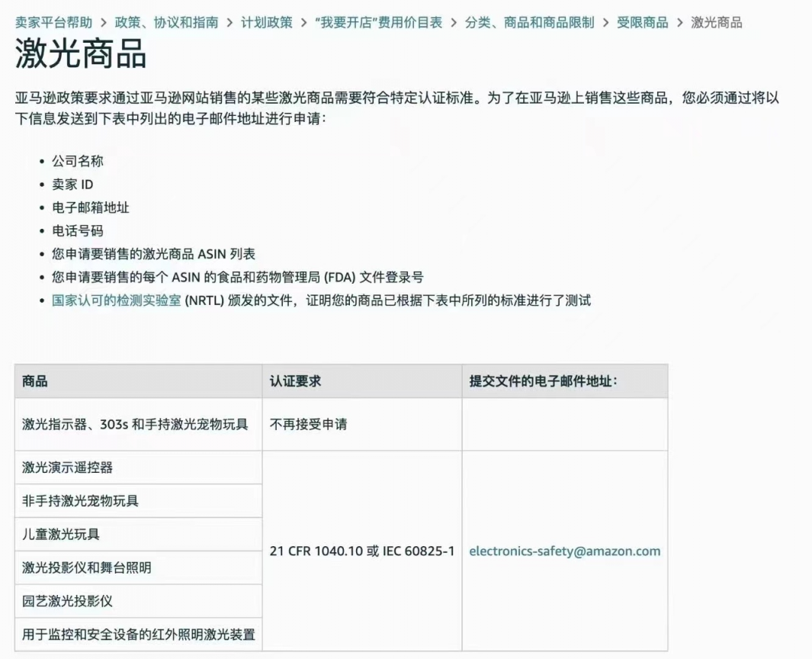
Task: Open the 受限商品 breadcrumb link
Action: click(x=643, y=23)
